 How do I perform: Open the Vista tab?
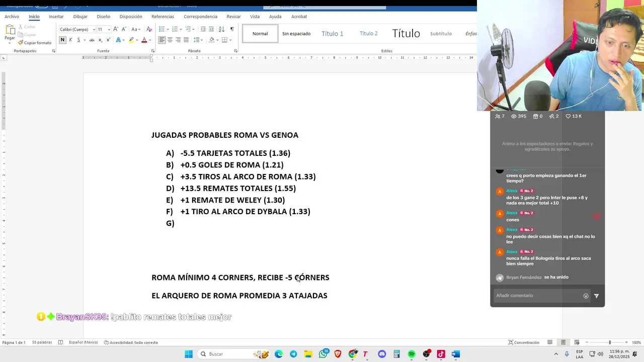(255, 17)
